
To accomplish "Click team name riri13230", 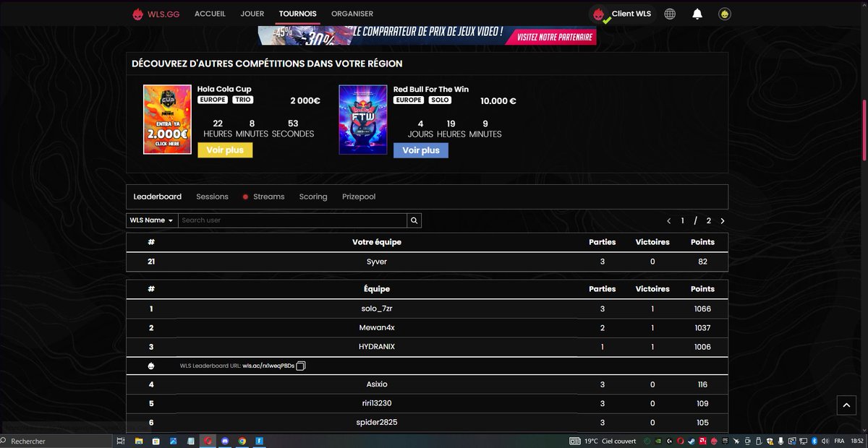I will (x=377, y=403).
